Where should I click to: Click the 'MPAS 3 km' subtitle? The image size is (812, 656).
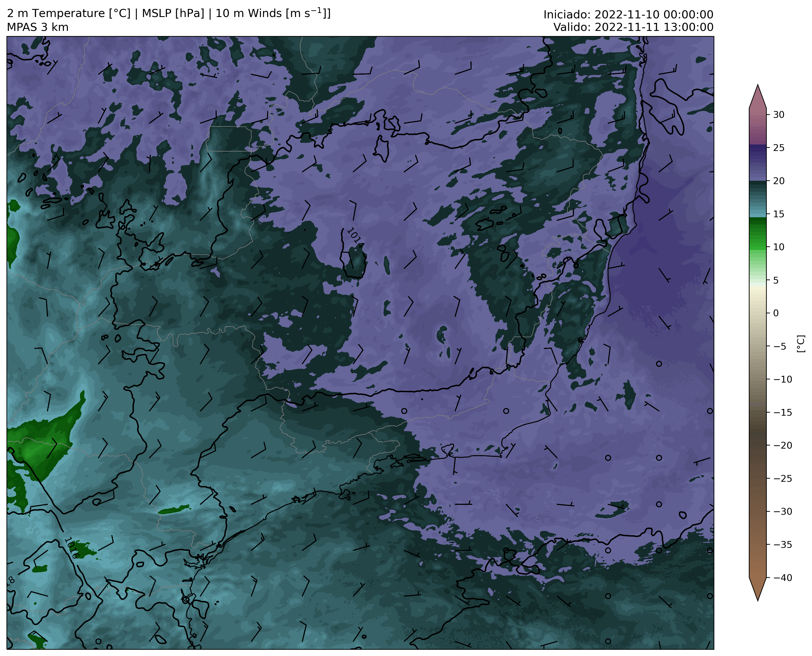pos(38,28)
